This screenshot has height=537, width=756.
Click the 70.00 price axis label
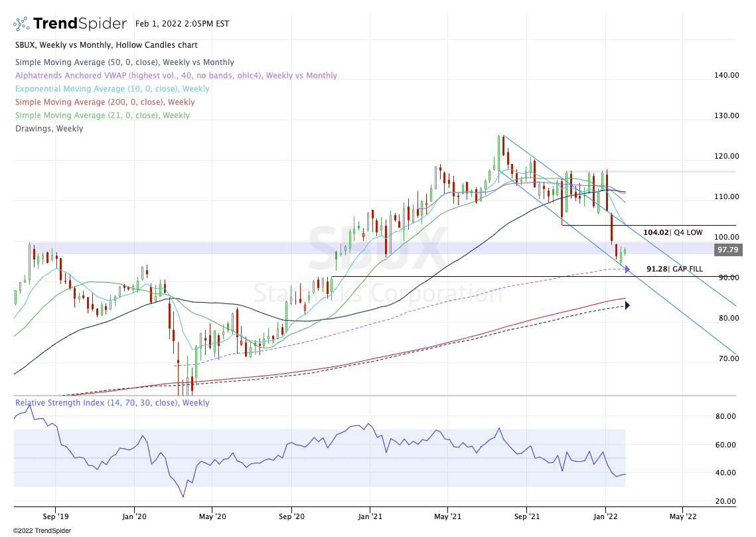(x=729, y=358)
